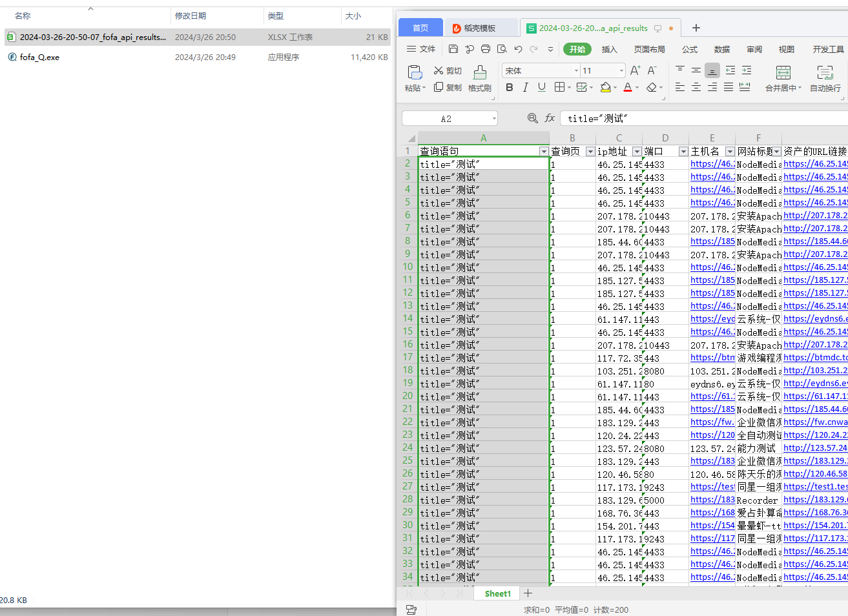The image size is (848, 616).
Task: Cut selection with the 剪切 scissors button
Action: click(x=448, y=71)
